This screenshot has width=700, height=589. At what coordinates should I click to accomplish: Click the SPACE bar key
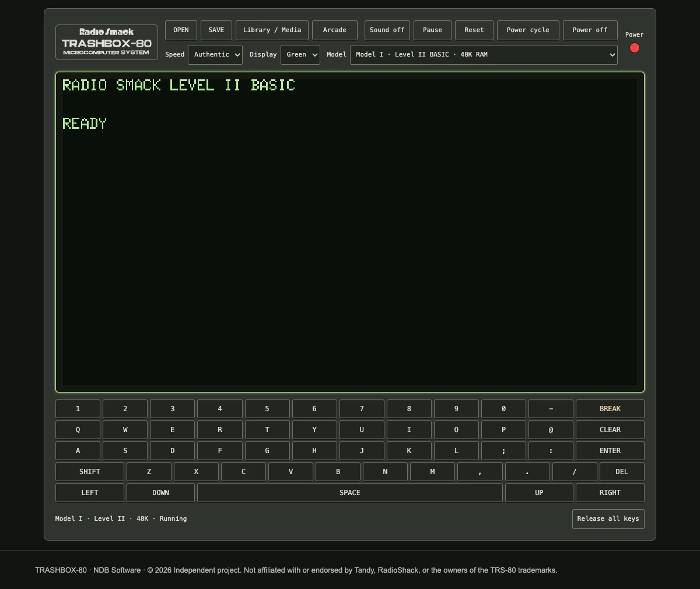click(350, 493)
